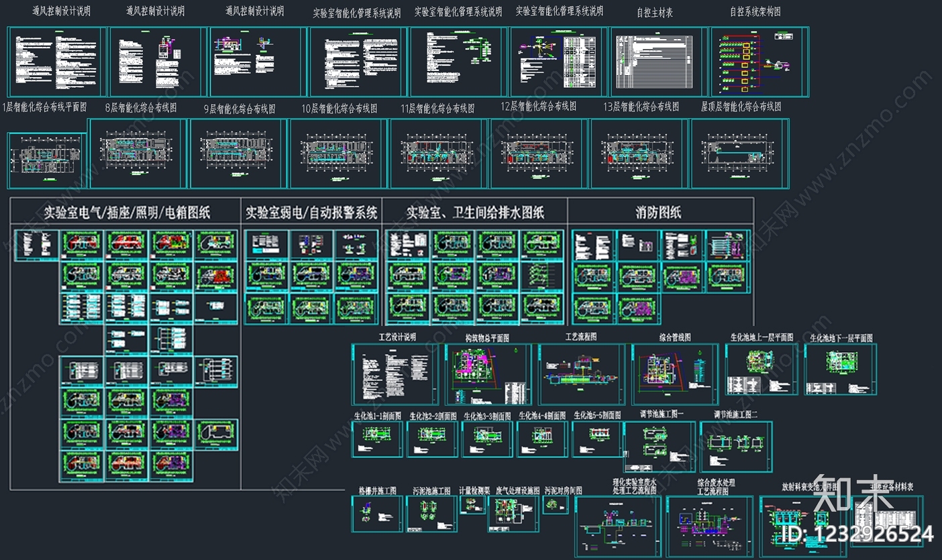Screen dimensions: 942x560
Task: Select the 生化池2-2剖面图 label
Action: pos(433,416)
